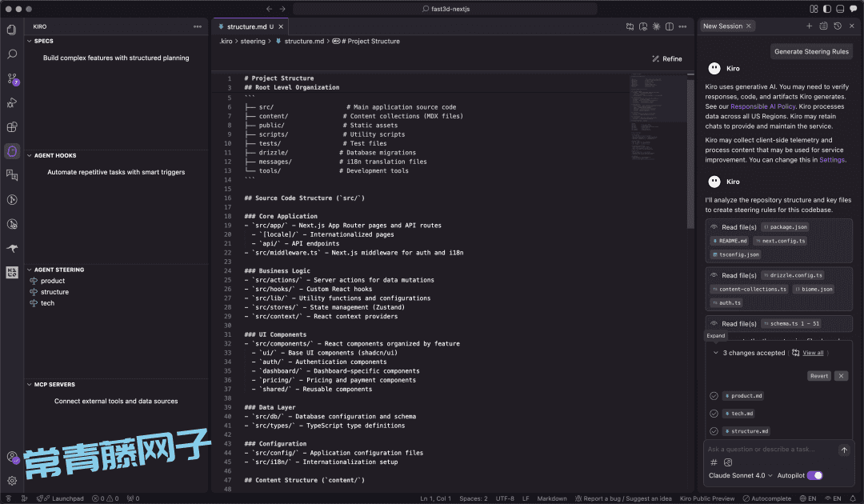Image resolution: width=864 pixels, height=504 pixels.
Task: Toggle the chat panel icon in the title bar
Action: [854, 9]
